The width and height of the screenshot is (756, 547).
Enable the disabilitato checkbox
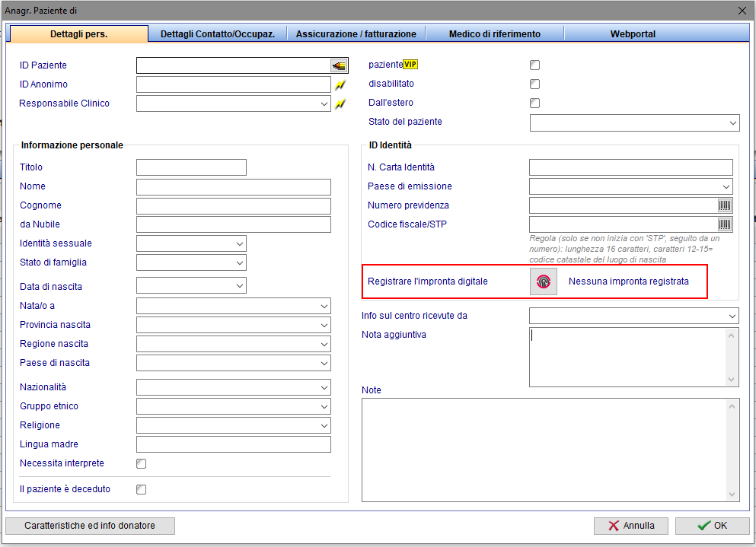pyautogui.click(x=534, y=84)
